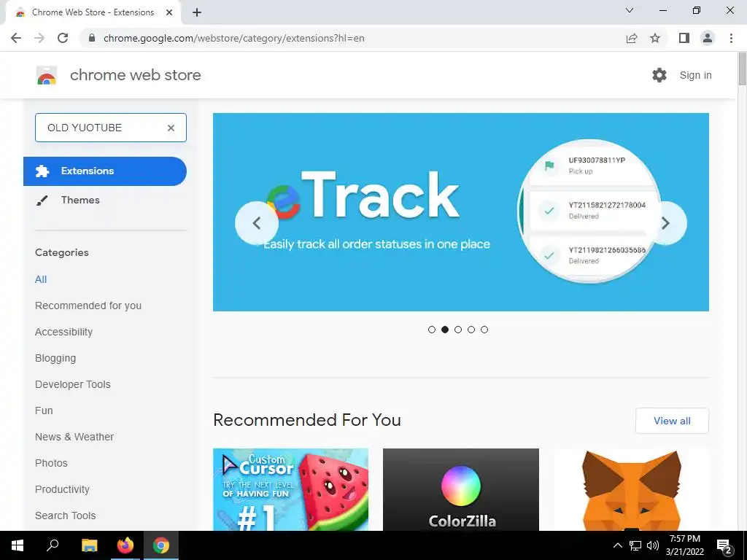747x560 pixels.
Task: Click the address bar URL
Action: (234, 38)
